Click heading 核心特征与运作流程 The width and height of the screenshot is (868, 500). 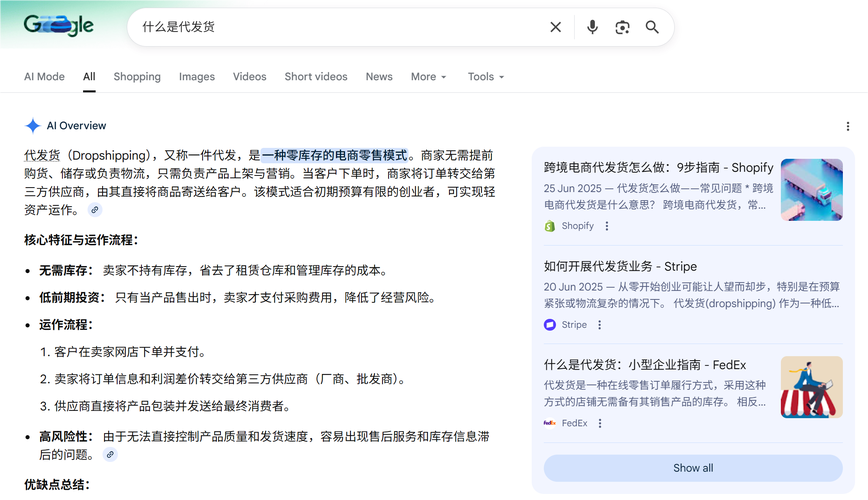[x=81, y=240]
